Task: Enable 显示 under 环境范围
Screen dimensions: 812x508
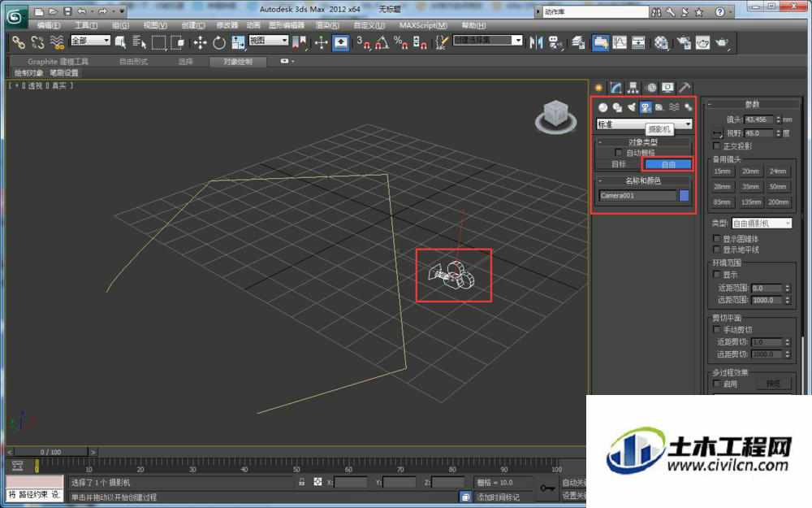Action: pyautogui.click(x=717, y=274)
